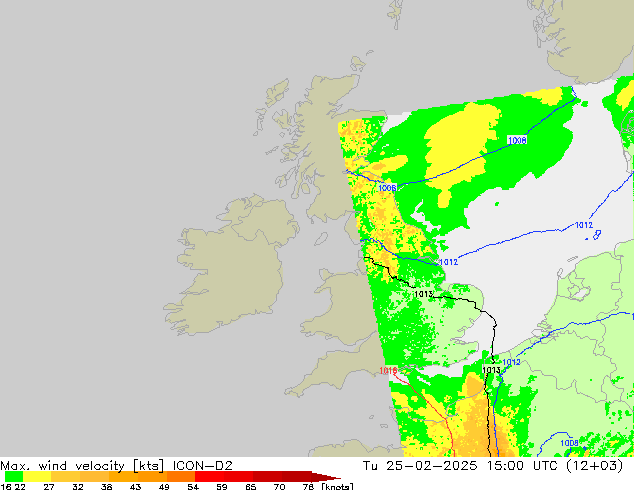The height and width of the screenshot is (490, 634).
Task: Click the legend value "43"
Action: [x=135, y=486]
